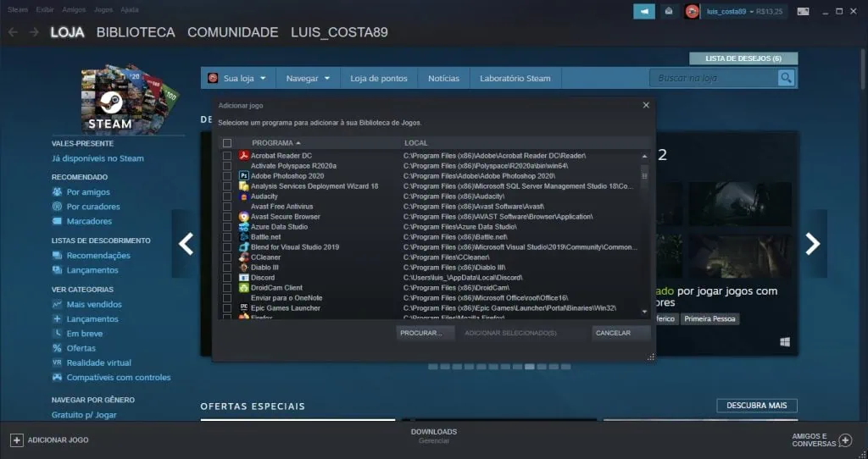Click the Discord program icon
The height and width of the screenshot is (459, 868).
point(243,278)
